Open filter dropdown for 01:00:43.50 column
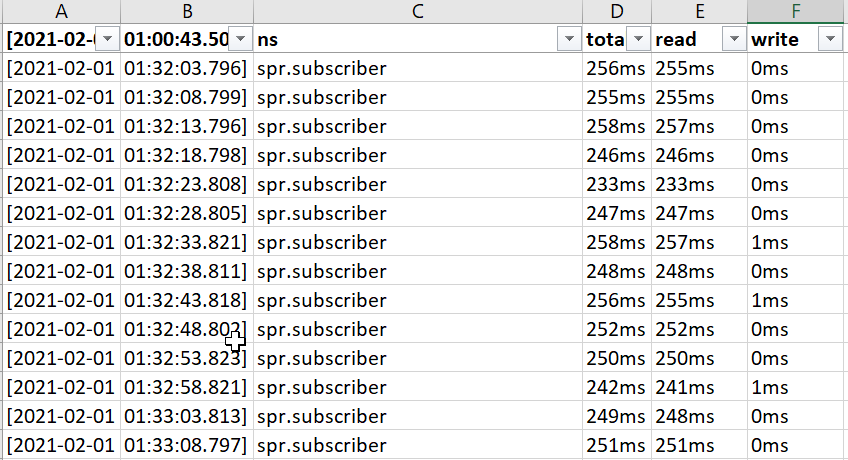848x460 pixels. click(x=240, y=39)
